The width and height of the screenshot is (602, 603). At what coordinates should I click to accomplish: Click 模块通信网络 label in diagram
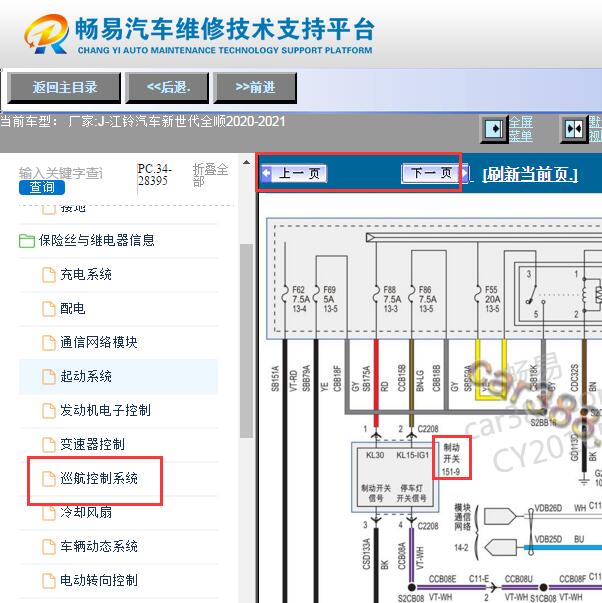click(462, 517)
